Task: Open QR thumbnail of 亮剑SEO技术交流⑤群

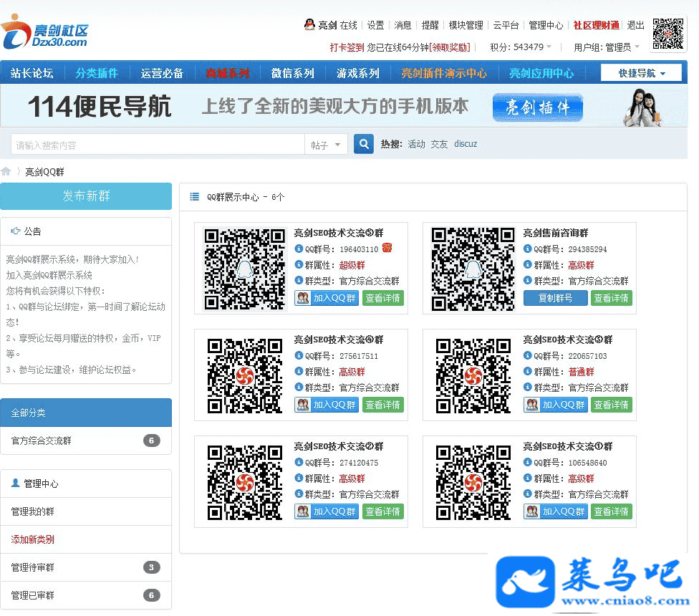Action: [244, 269]
